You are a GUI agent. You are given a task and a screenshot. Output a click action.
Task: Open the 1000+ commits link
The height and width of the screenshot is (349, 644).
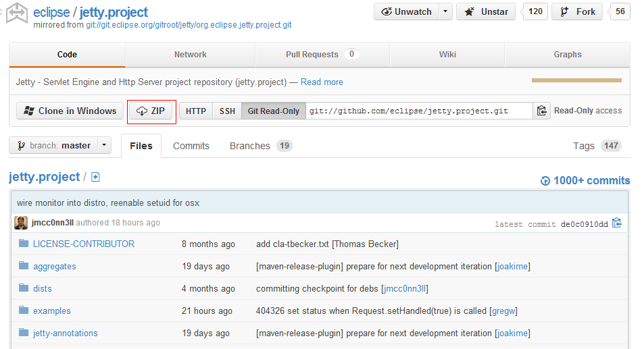[x=591, y=180]
